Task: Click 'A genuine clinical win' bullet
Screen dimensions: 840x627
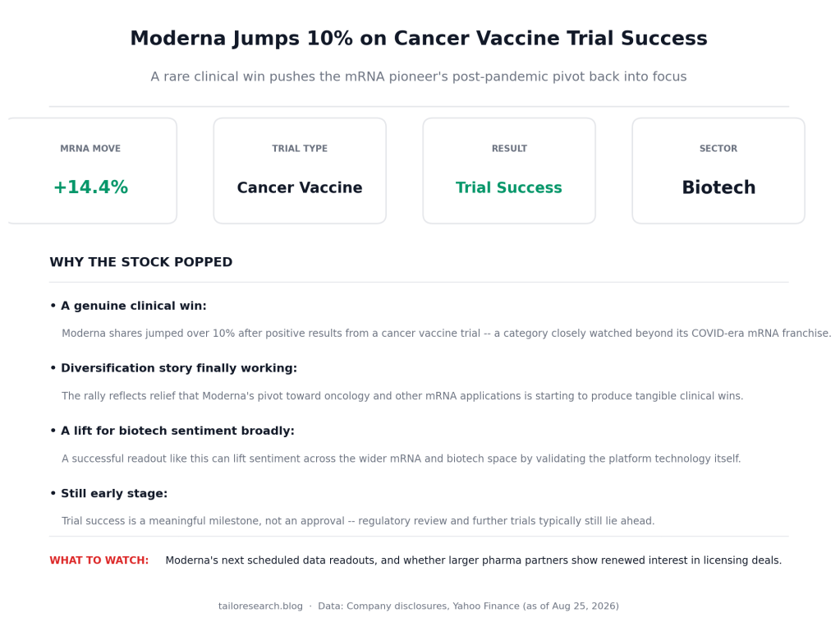Action: point(128,306)
